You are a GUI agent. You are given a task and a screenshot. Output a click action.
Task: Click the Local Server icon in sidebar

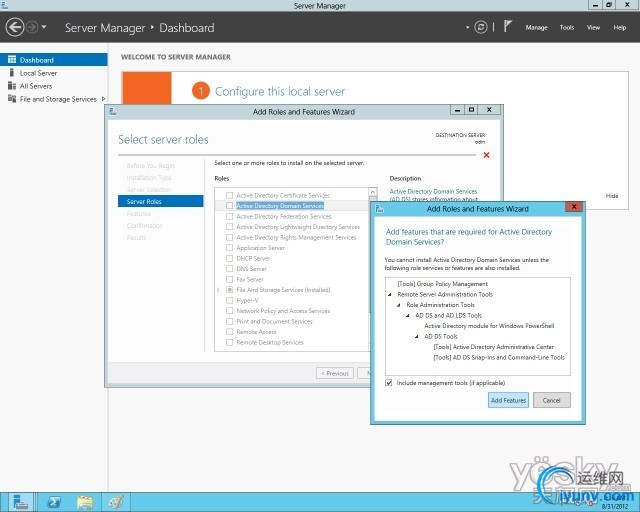pos(12,73)
